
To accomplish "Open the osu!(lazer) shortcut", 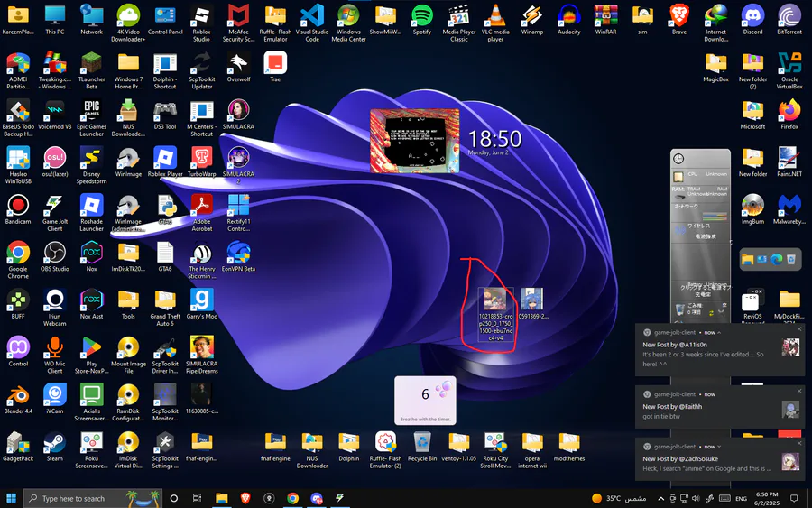I will coord(55,162).
